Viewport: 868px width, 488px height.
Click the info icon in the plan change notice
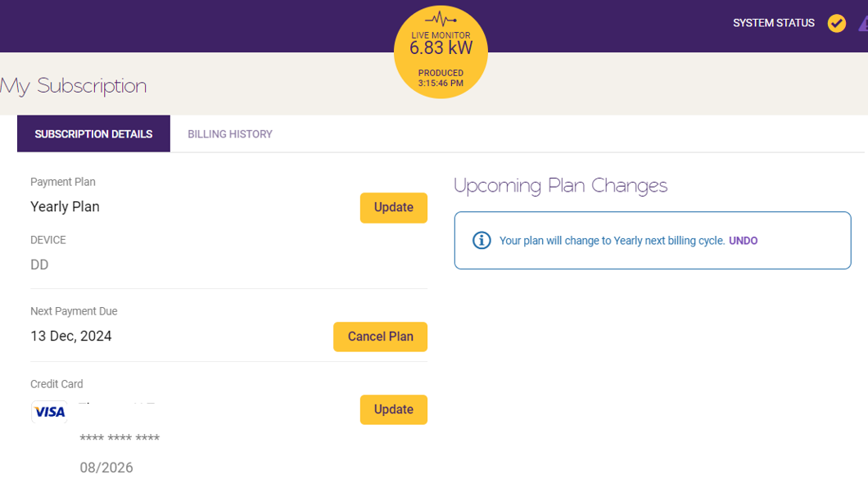(481, 240)
